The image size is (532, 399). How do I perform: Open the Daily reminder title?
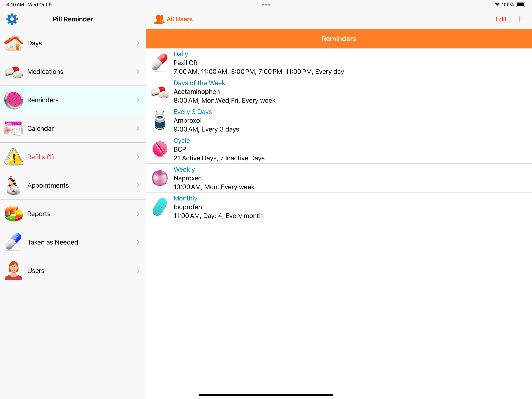click(181, 54)
